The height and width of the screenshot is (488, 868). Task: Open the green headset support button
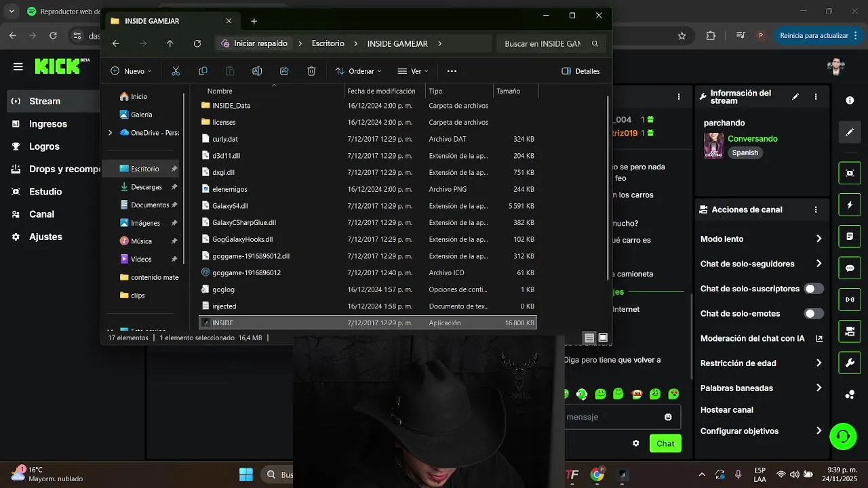pos(843,436)
